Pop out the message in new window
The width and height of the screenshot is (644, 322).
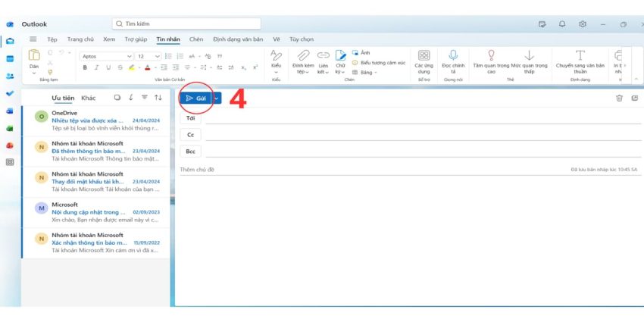[x=635, y=98]
